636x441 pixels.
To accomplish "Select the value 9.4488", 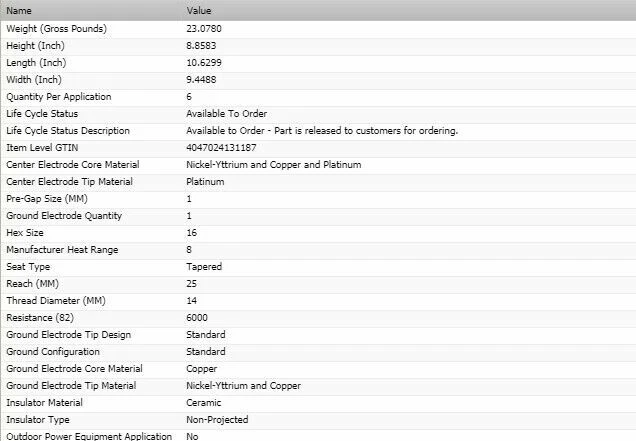I will [201, 80].
